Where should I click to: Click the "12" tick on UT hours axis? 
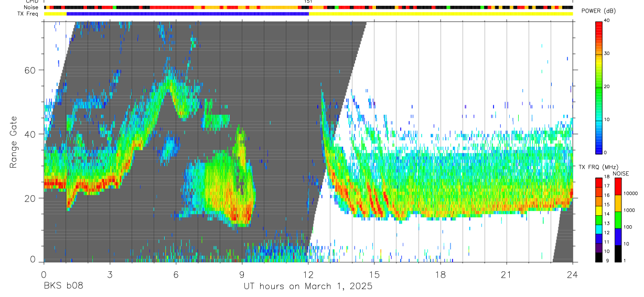pyautogui.click(x=308, y=274)
